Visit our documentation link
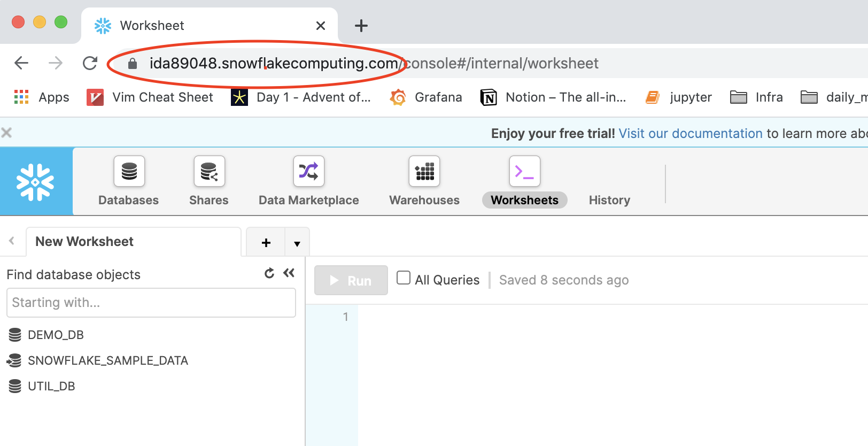Screen dimensions: 868x446 coord(691,133)
